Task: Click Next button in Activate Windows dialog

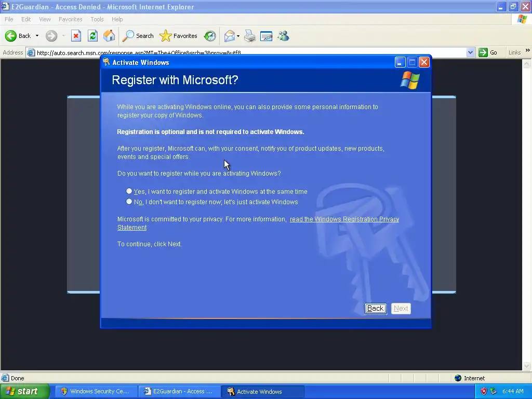Action: (x=401, y=309)
